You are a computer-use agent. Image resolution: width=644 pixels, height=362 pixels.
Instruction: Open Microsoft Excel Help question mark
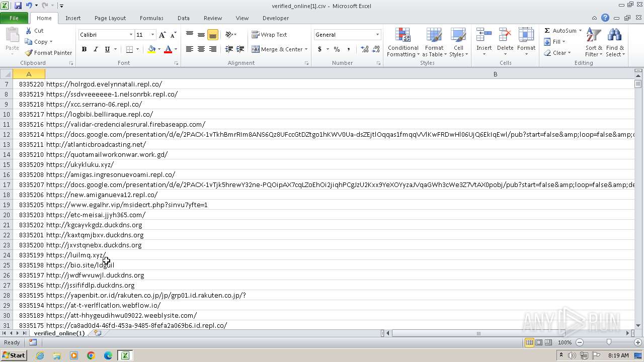[605, 18]
